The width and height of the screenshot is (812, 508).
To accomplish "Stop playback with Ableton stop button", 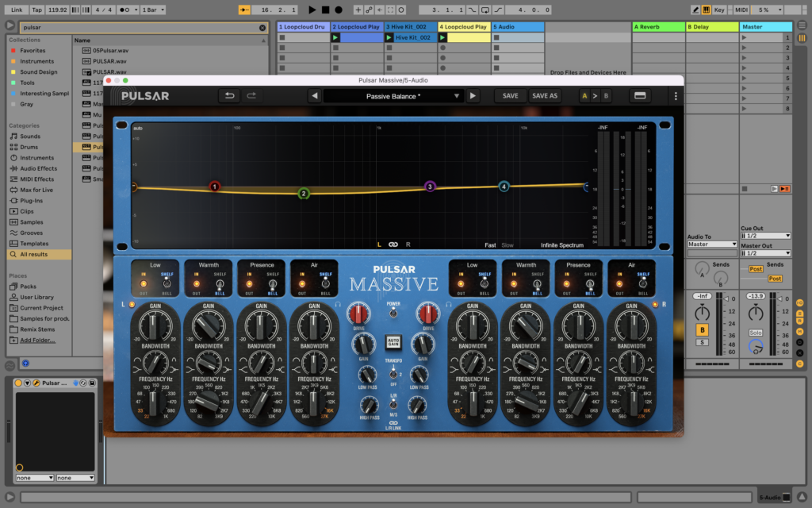I will tap(325, 10).
